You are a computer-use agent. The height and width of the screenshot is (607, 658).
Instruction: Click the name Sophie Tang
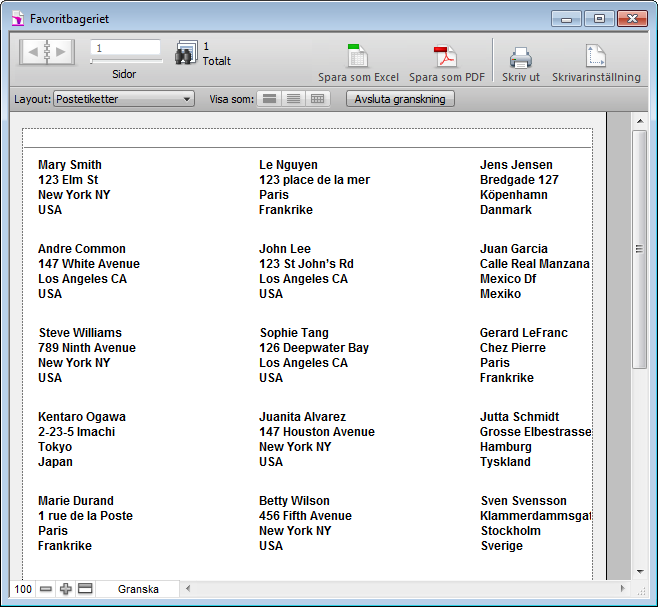click(294, 332)
